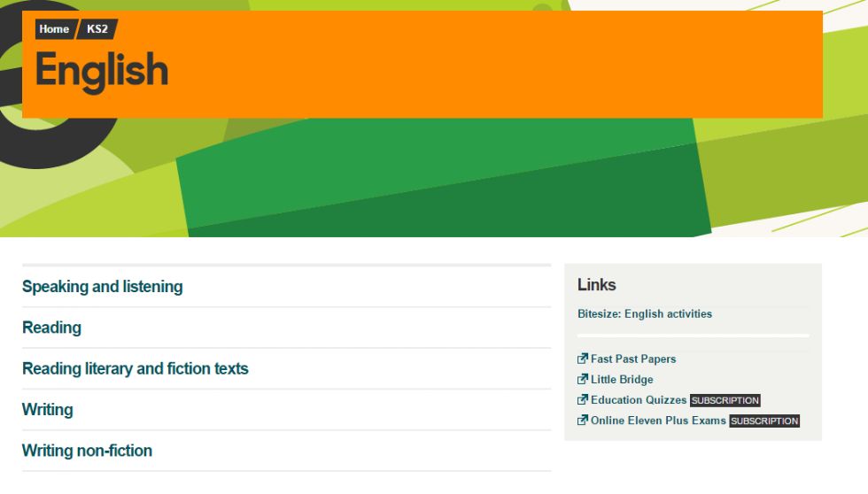Image resolution: width=868 pixels, height=494 pixels.
Task: Click external-link icon beside Education Quizzes
Action: 583,399
